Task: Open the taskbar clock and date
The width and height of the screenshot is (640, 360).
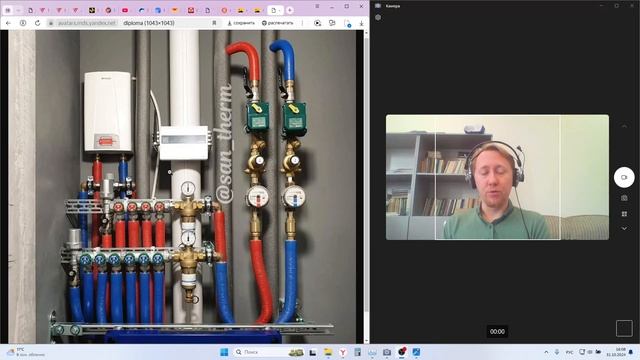Action: pyautogui.click(x=616, y=352)
